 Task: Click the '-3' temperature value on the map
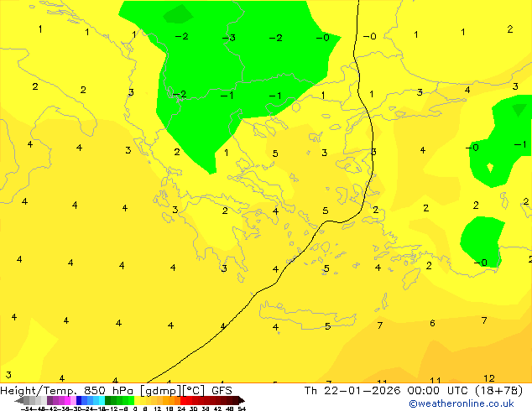tap(229, 38)
